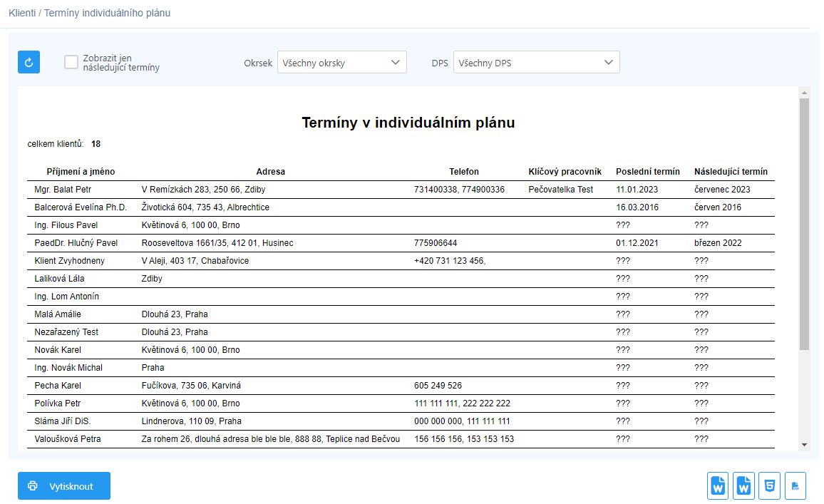Click address 'Praha' in Ing. Novák Michal row

click(153, 368)
